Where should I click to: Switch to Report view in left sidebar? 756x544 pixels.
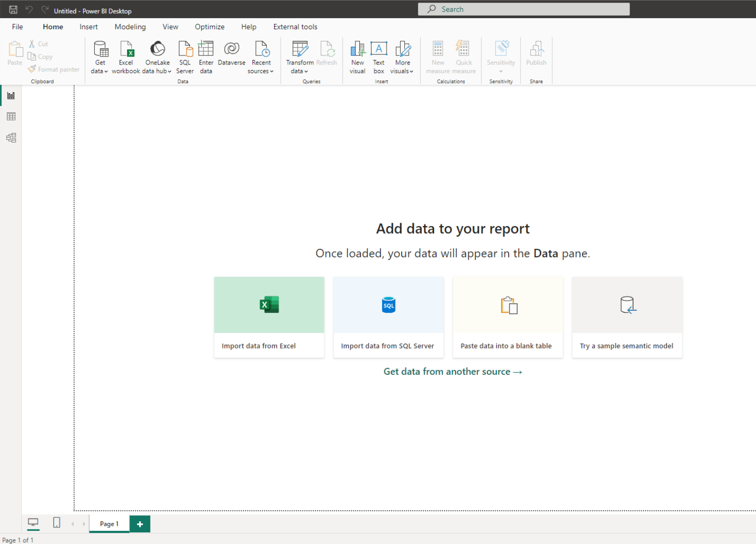pos(11,96)
